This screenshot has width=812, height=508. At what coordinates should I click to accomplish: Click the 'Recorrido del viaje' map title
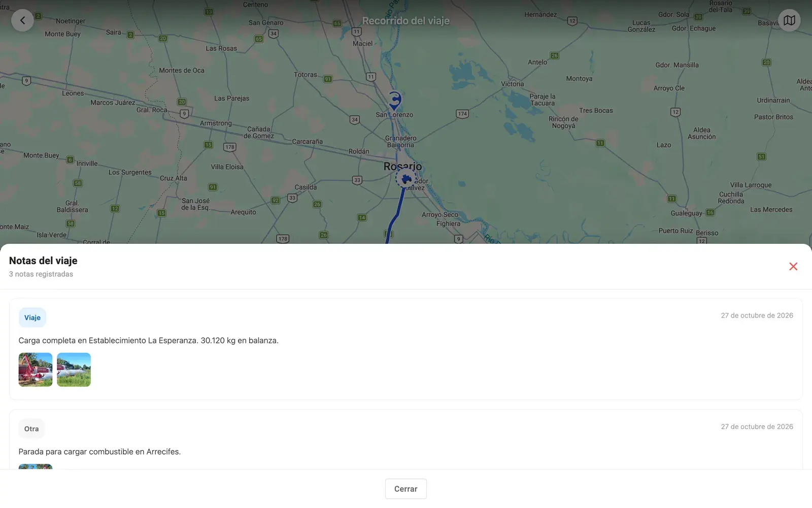(x=405, y=21)
